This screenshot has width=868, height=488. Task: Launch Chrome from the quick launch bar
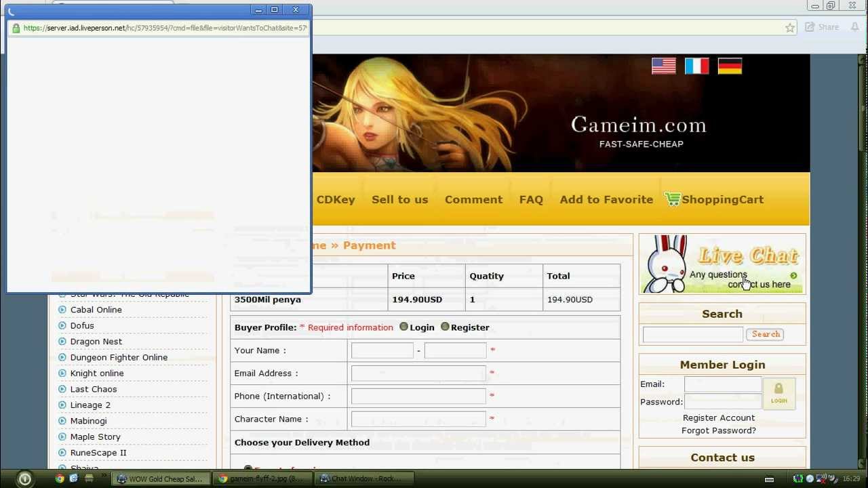pyautogui.click(x=60, y=479)
